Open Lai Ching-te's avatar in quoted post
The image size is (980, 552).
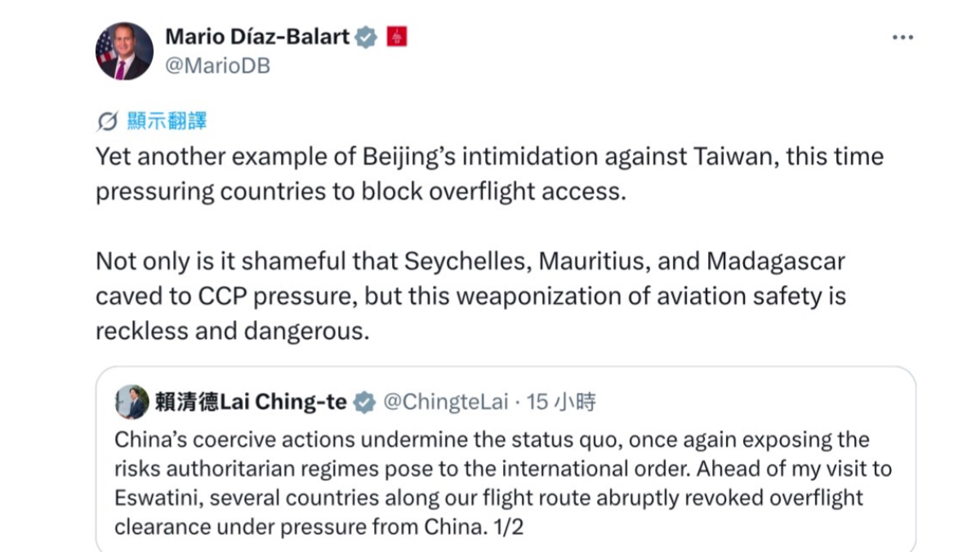[x=131, y=402]
